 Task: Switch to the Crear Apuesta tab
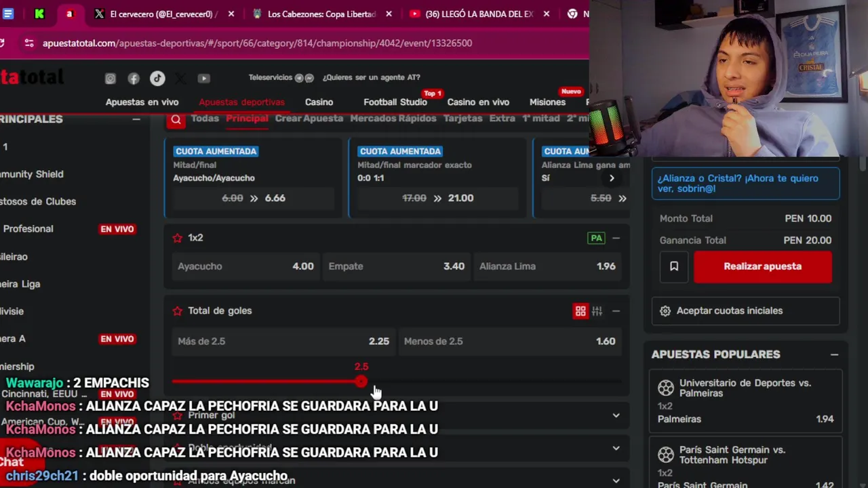(x=309, y=118)
